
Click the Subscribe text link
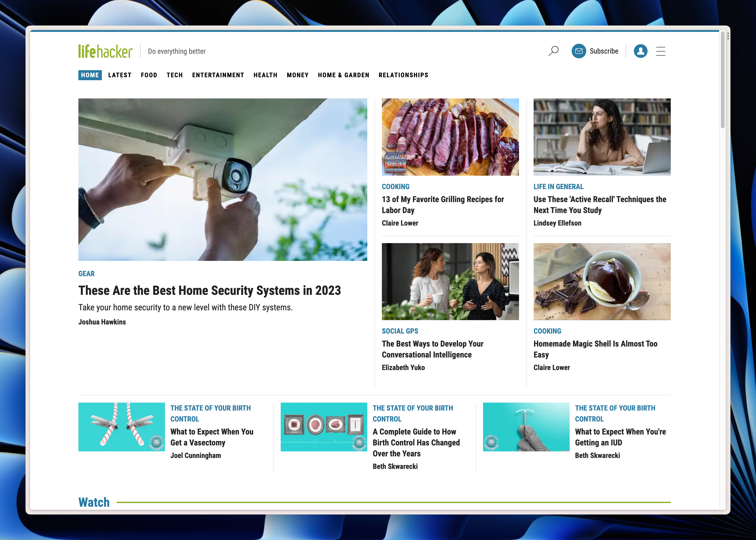coord(604,51)
